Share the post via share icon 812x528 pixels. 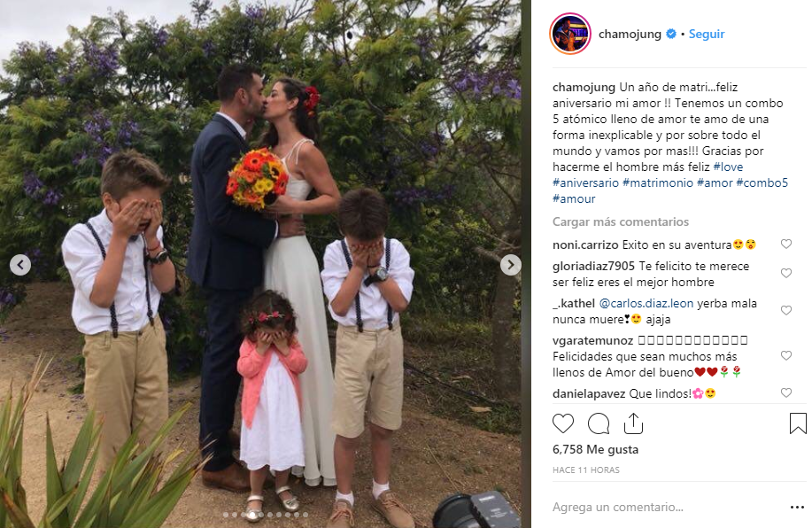point(633,423)
